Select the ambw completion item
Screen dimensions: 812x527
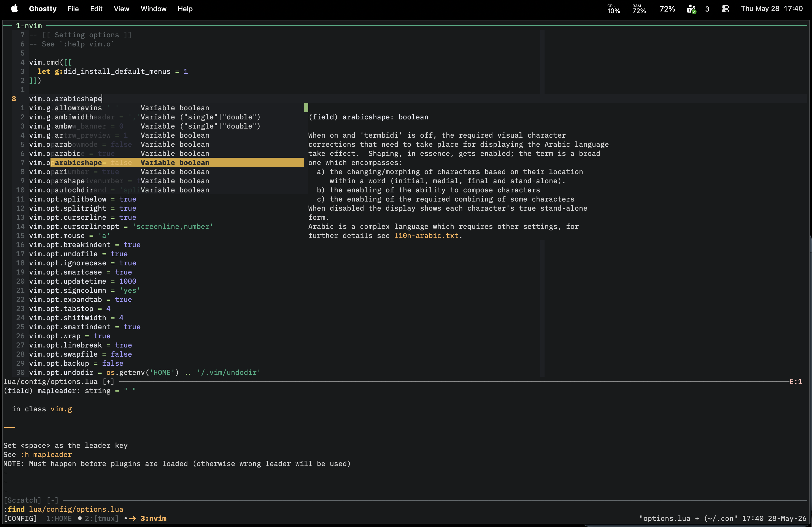[x=177, y=126]
